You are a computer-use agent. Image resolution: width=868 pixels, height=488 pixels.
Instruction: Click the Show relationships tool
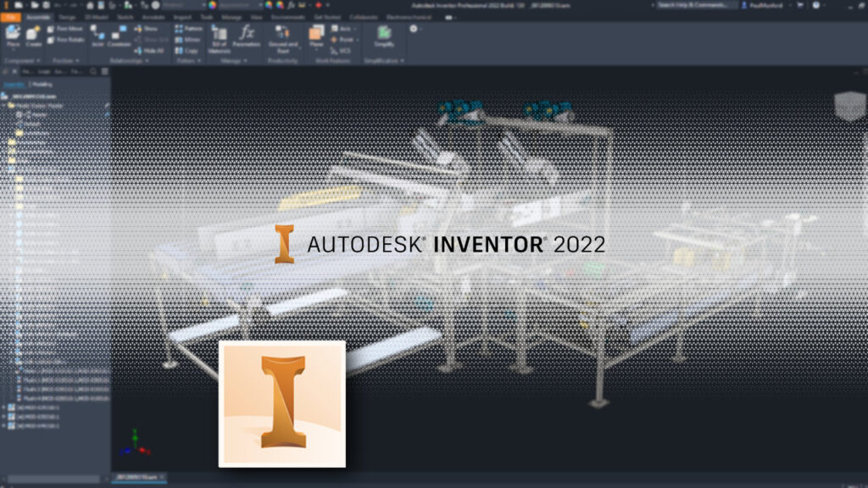pos(146,29)
